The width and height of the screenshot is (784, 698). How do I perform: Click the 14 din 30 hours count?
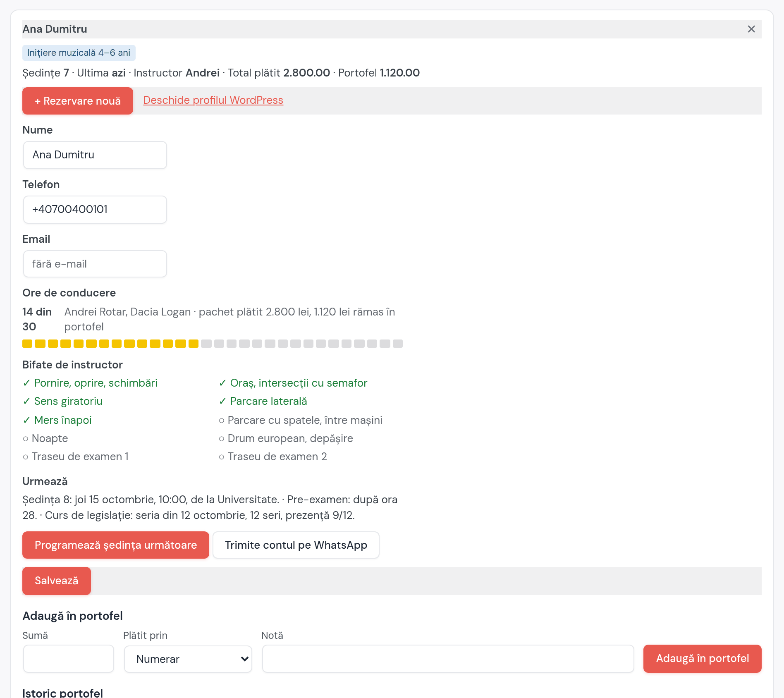tap(37, 319)
